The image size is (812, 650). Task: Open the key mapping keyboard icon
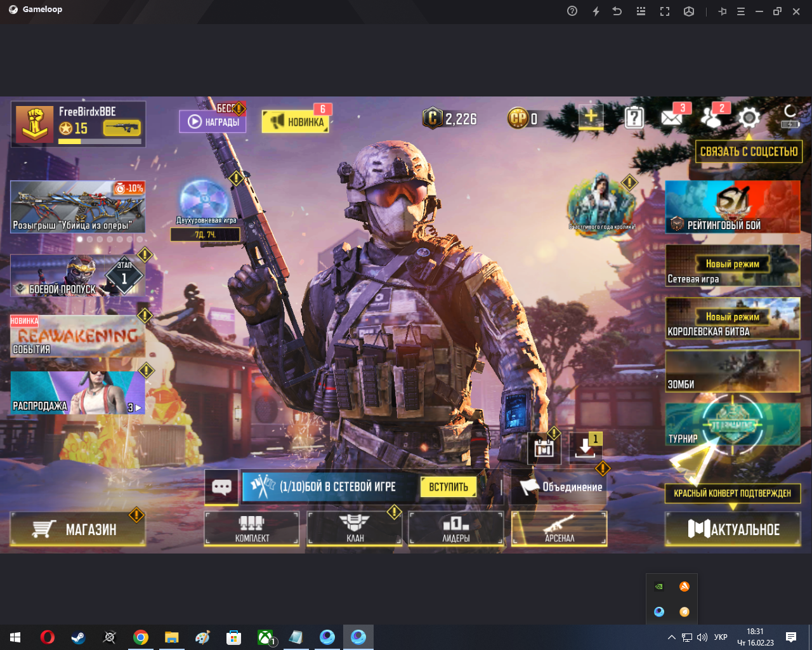coord(641,11)
